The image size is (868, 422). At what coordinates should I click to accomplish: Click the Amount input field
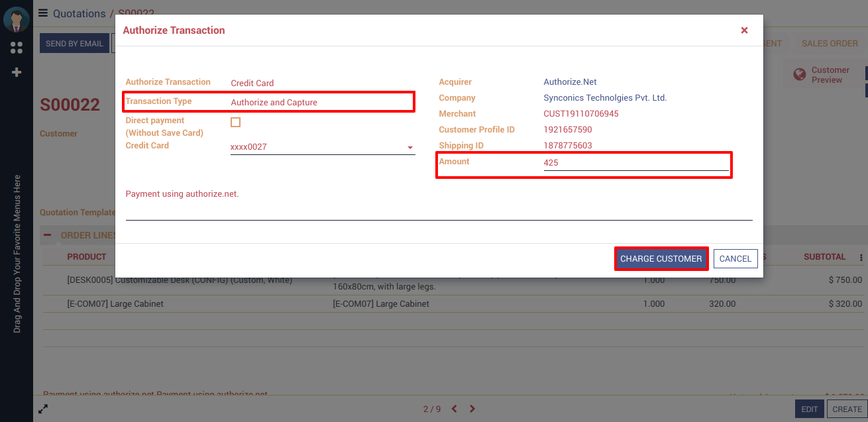(635, 162)
